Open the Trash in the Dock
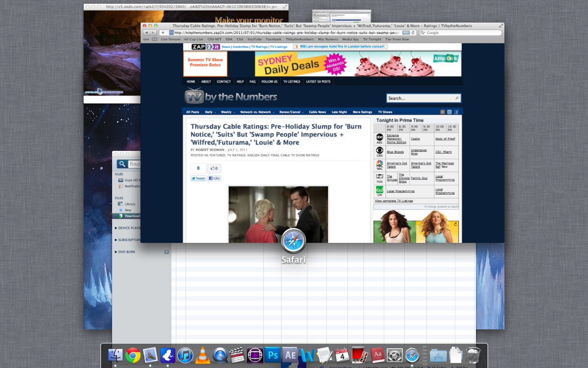 click(x=473, y=355)
